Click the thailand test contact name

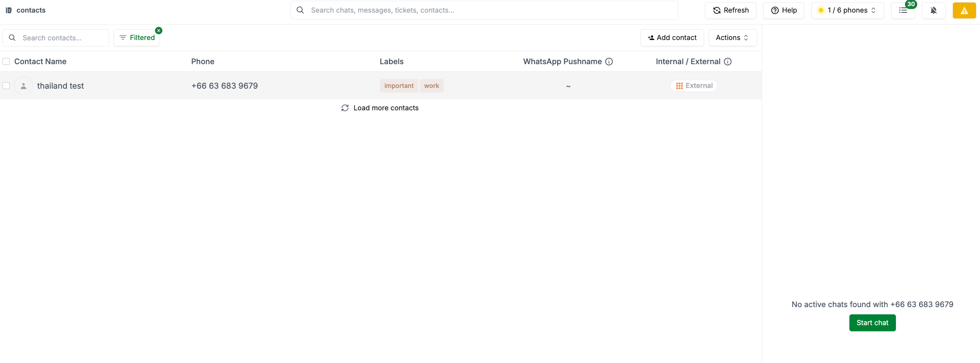tap(61, 86)
